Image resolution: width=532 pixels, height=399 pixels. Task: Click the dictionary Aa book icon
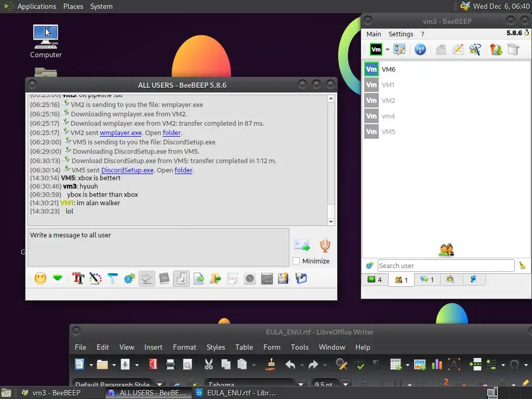pyautogui.click(x=164, y=278)
